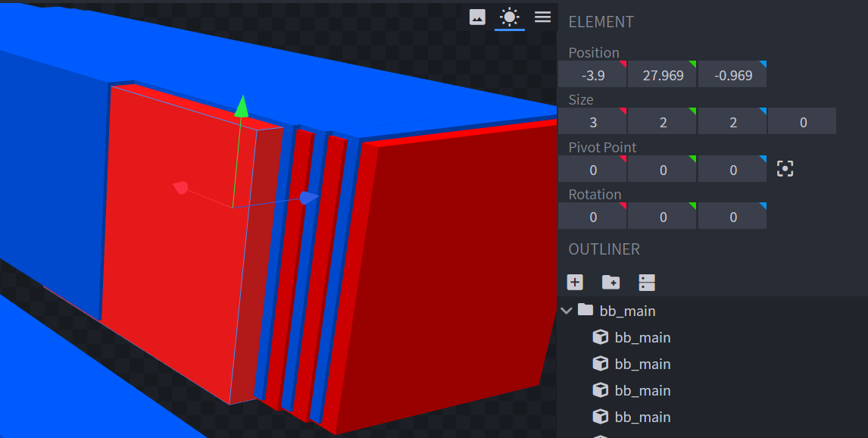The image size is (868, 438).
Task: Click the Size inflate field showing 0
Action: coord(802,122)
